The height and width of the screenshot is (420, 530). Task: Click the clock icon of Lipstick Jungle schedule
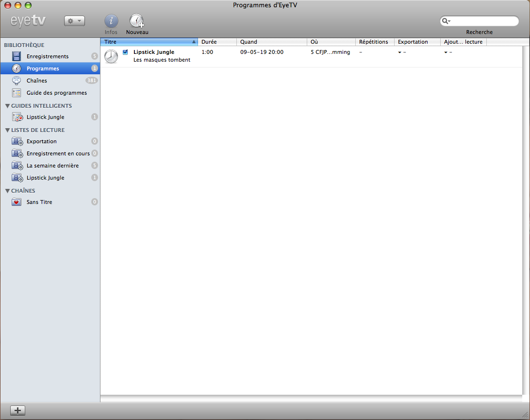pos(111,56)
